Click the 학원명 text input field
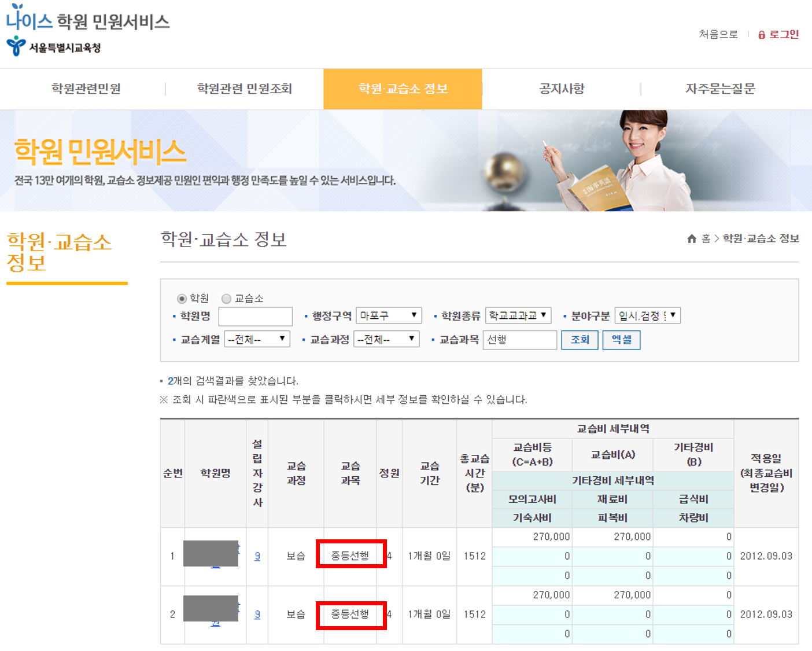Image resolution: width=812 pixels, height=651 pixels. pos(255,316)
